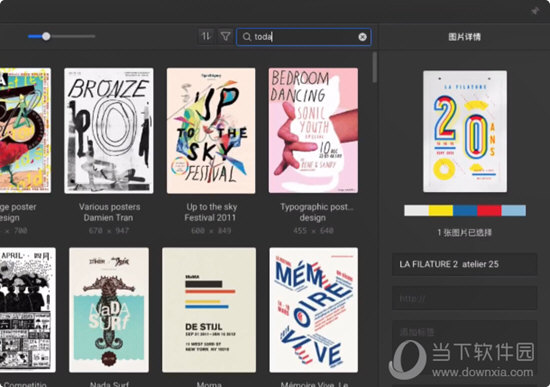Click the gallery vertical scrollbar thumb
The height and width of the screenshot is (387, 550).
375,67
